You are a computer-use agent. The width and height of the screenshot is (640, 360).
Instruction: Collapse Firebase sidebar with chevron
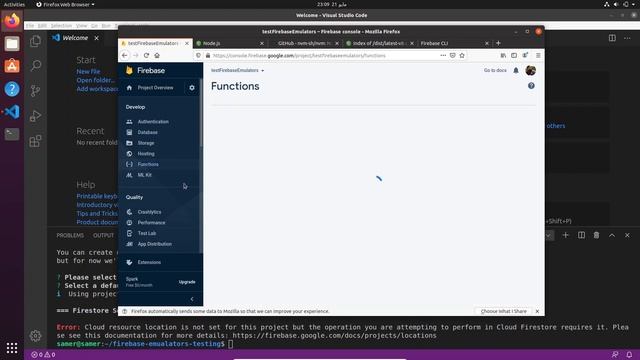click(x=192, y=299)
